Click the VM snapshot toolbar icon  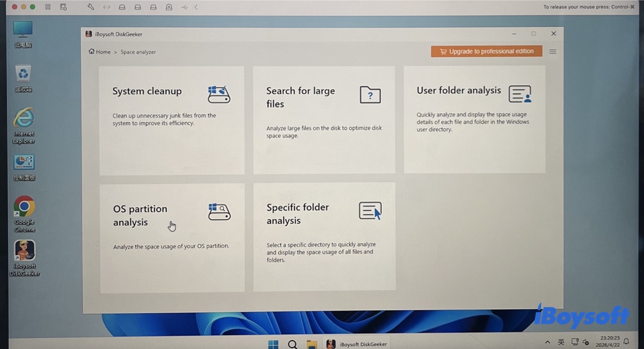point(63,7)
